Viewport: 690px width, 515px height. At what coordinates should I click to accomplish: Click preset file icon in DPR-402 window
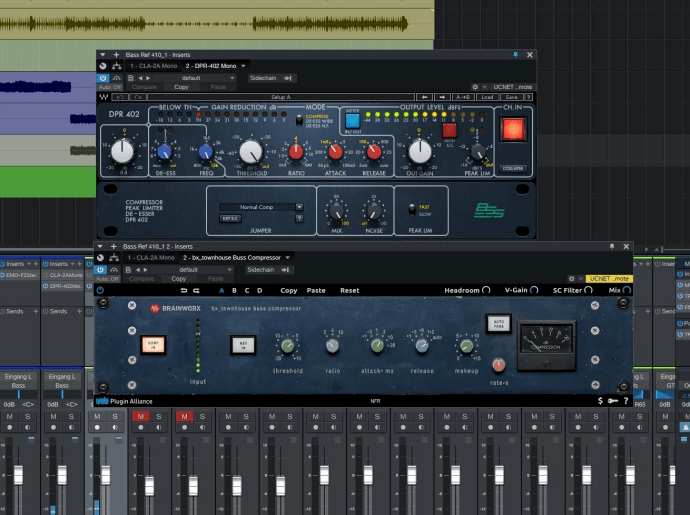[x=130, y=78]
